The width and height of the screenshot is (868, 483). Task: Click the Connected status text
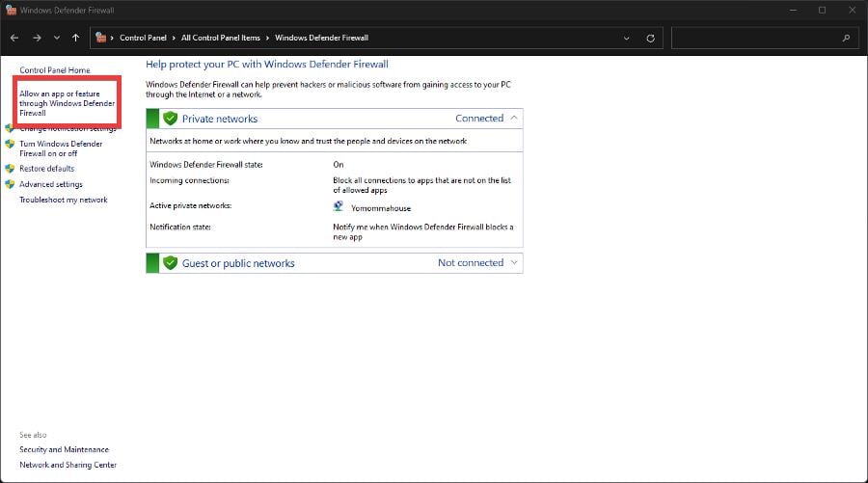click(x=479, y=119)
